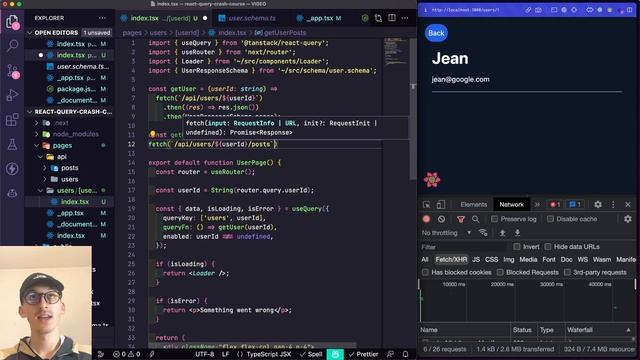This screenshot has height=360, width=640.
Task: Show more DevTools tabs chevron
Action: coord(537,204)
